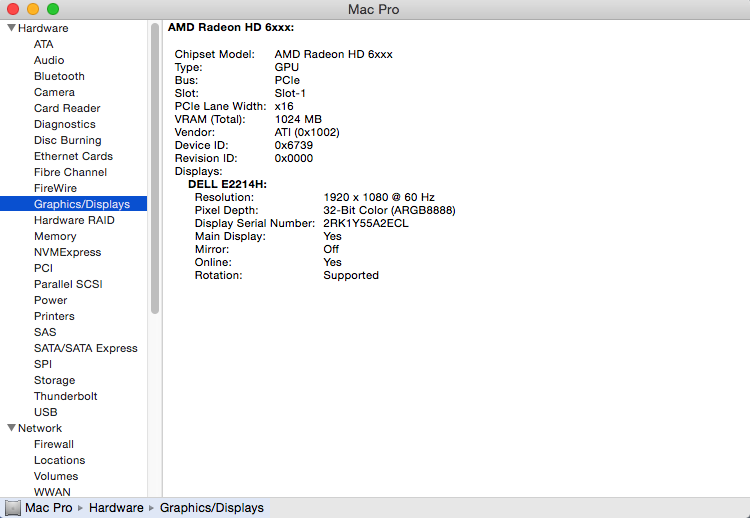Screen dimensions: 750x518
Task: Select FireWire in the Hardware list
Action: click(x=55, y=188)
